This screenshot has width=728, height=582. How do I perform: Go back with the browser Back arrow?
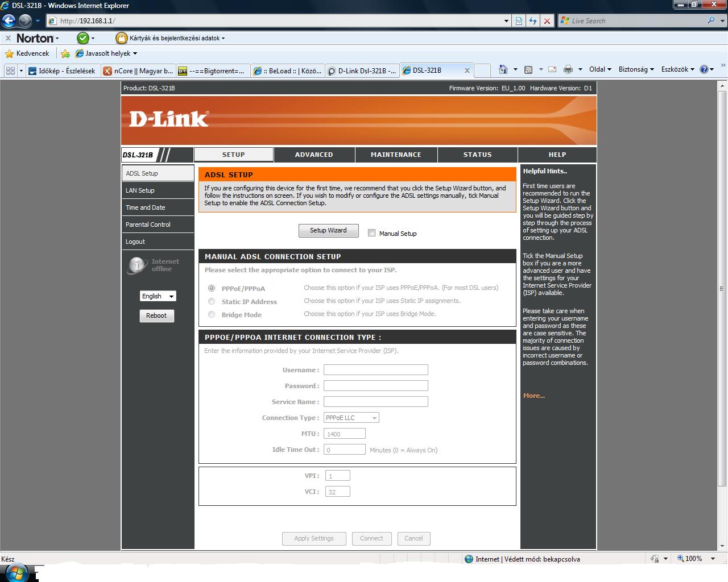(x=9, y=21)
